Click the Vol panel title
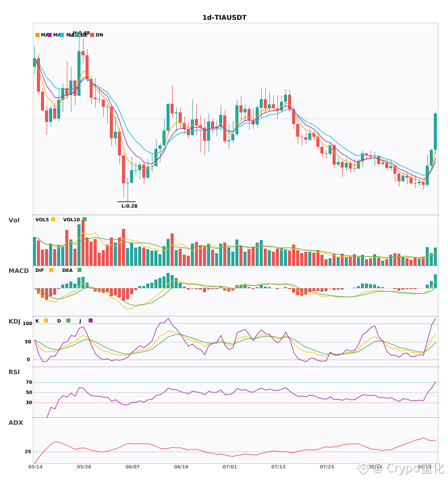448x481 pixels. 14,220
